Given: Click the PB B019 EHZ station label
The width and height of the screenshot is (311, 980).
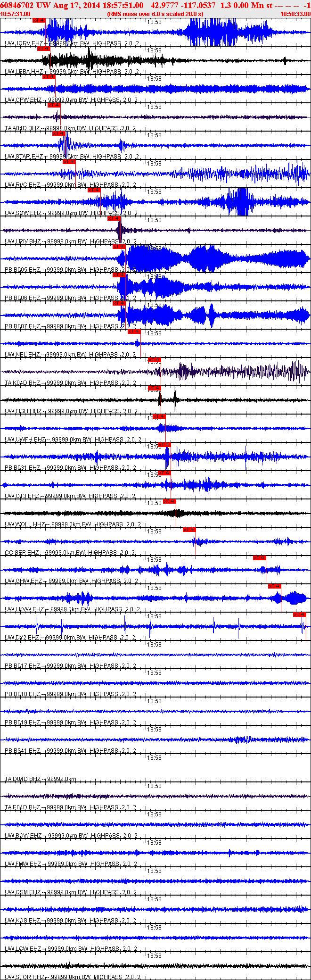Looking at the screenshot, I should [23, 723].
